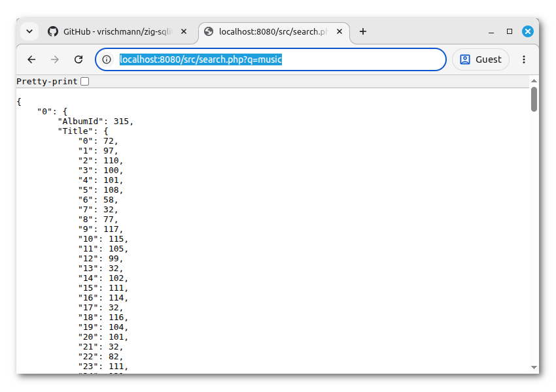556x392 pixels.
Task: Click the "18": 116 entry
Action: 103,318
